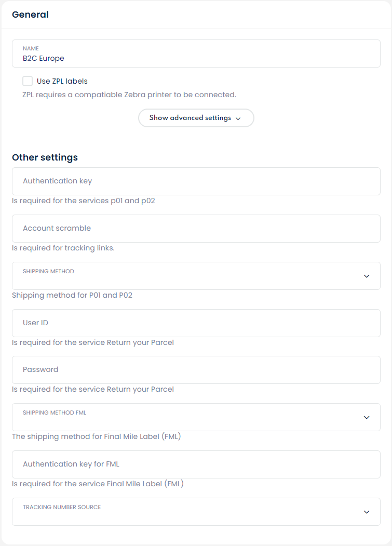This screenshot has height=546, width=392.
Task: Click the User ID text field
Action: 196,323
